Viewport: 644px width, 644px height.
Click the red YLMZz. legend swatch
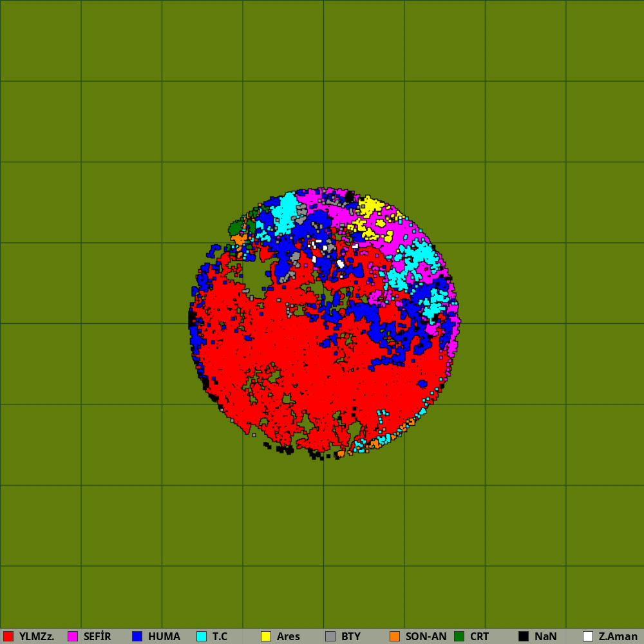(8, 636)
